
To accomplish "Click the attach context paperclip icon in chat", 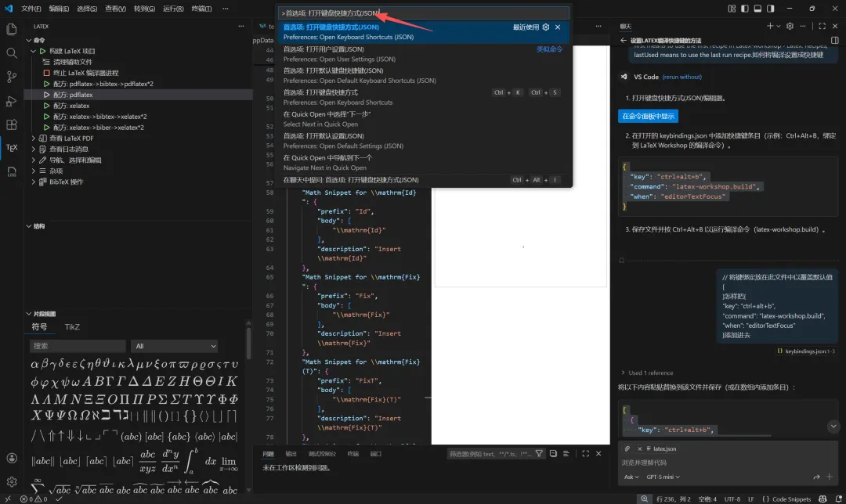I will tap(627, 448).
